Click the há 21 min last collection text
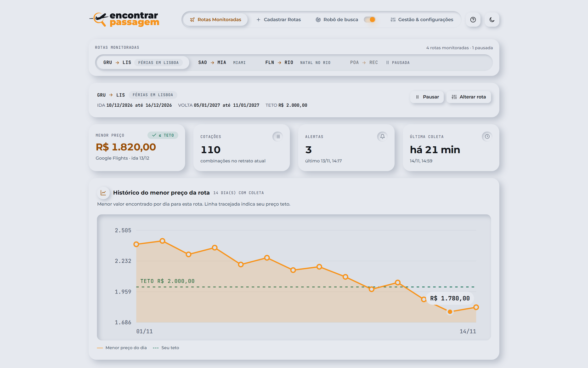Screen dimensions: 588x368 435,150
